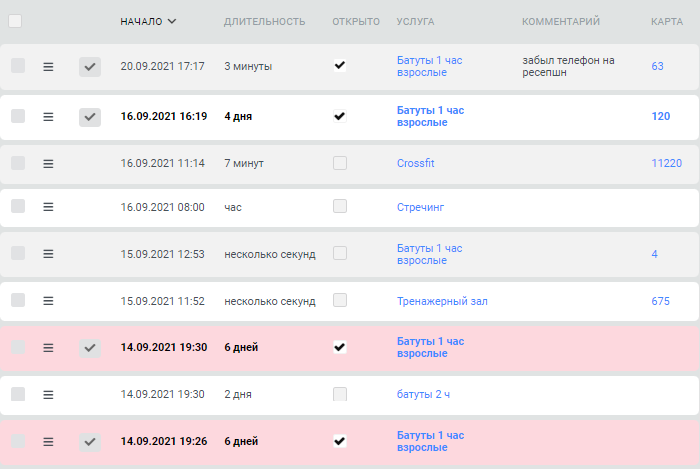
Task: Sort by Начало column dropdown arrow
Action: tap(172, 21)
